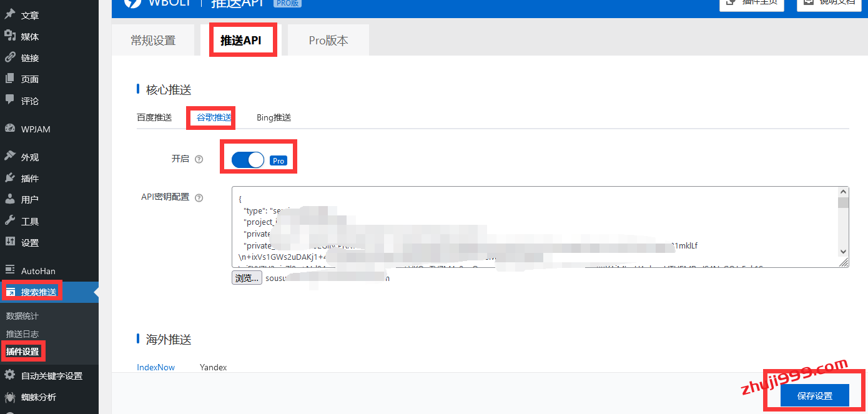Click the 核心推送 section heading
Screen dimensions: 868x414
pyautogui.click(x=169, y=90)
